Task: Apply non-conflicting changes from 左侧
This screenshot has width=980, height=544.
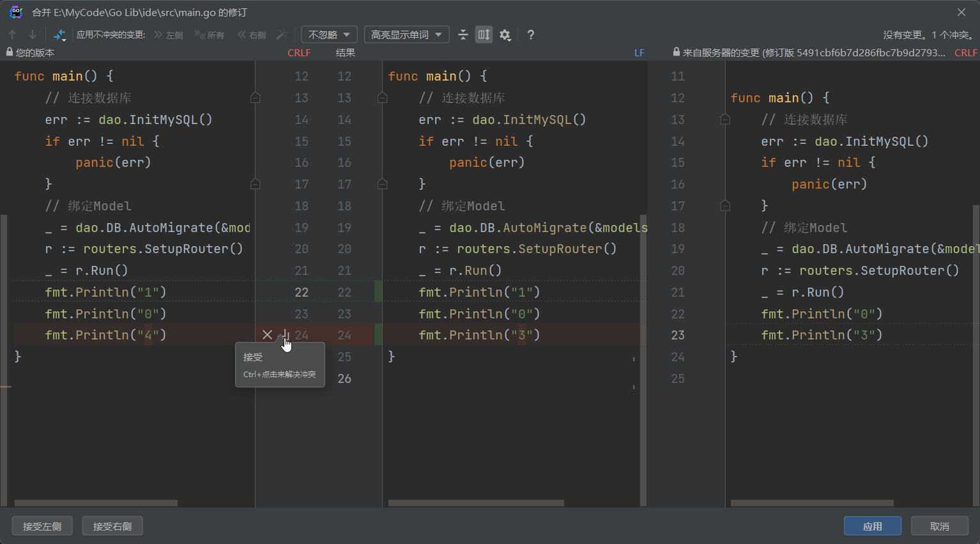Action: pos(168,35)
